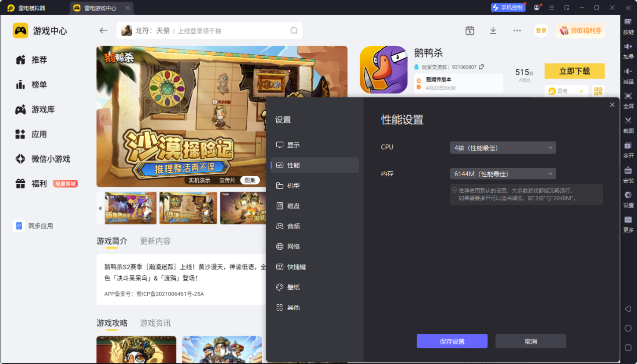Click 同步应用 sync apps entry
The image size is (637, 364).
coord(34,226)
